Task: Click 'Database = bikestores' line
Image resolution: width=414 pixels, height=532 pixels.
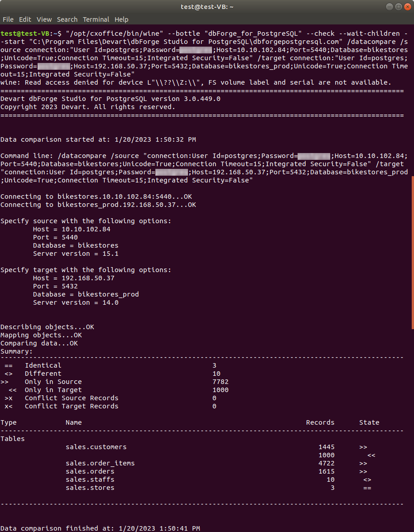Action: pos(76,245)
